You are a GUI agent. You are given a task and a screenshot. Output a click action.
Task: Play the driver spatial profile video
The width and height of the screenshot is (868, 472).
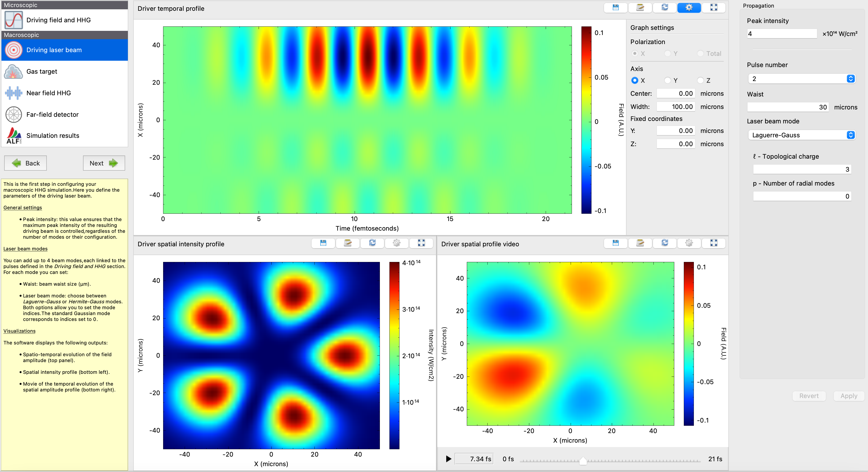click(448, 459)
